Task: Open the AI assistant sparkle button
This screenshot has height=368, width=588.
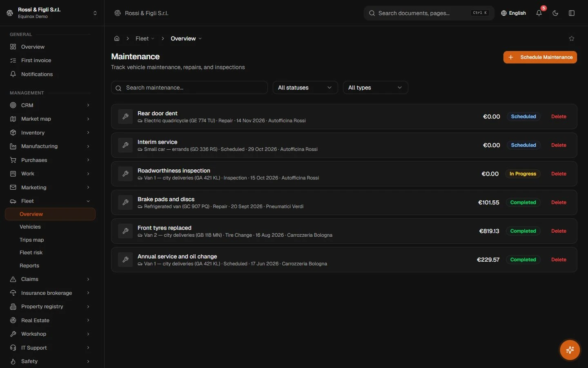Action: (570, 350)
